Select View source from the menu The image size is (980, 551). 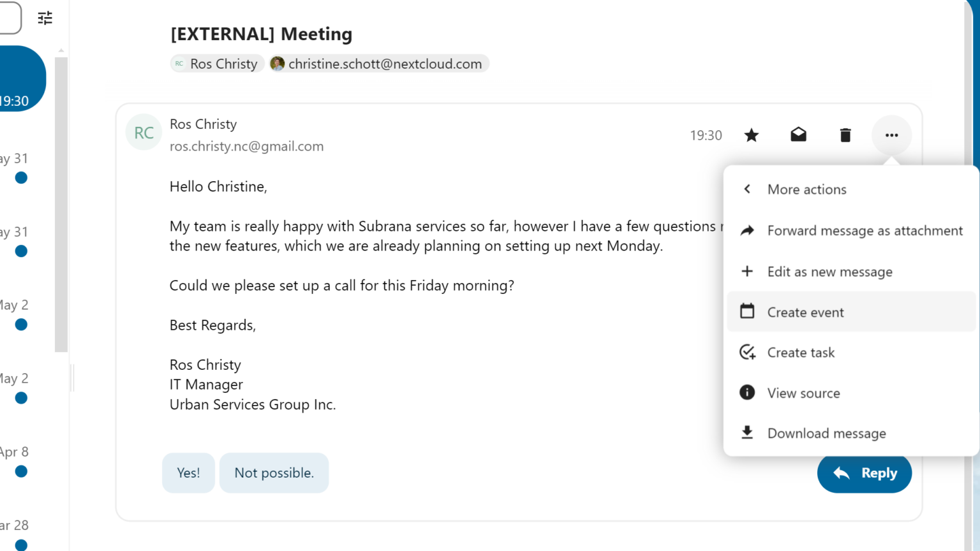click(803, 392)
